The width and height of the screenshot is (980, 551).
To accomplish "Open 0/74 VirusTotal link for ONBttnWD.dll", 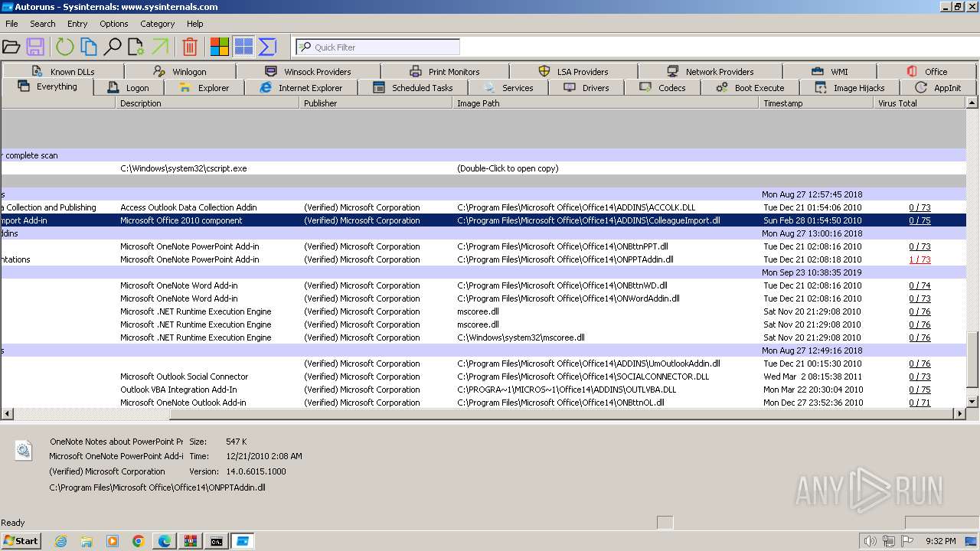I will (x=920, y=285).
